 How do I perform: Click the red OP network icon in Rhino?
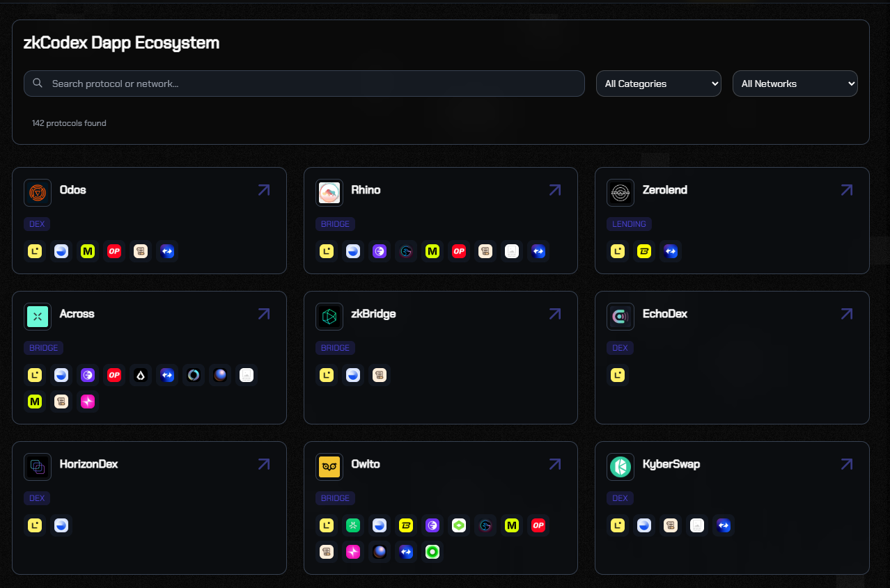(x=459, y=251)
